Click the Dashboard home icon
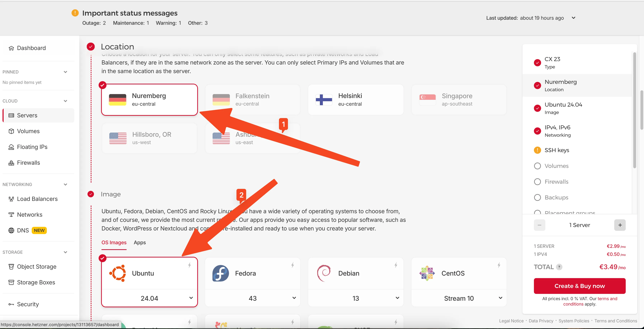The width and height of the screenshot is (644, 329). point(11,48)
